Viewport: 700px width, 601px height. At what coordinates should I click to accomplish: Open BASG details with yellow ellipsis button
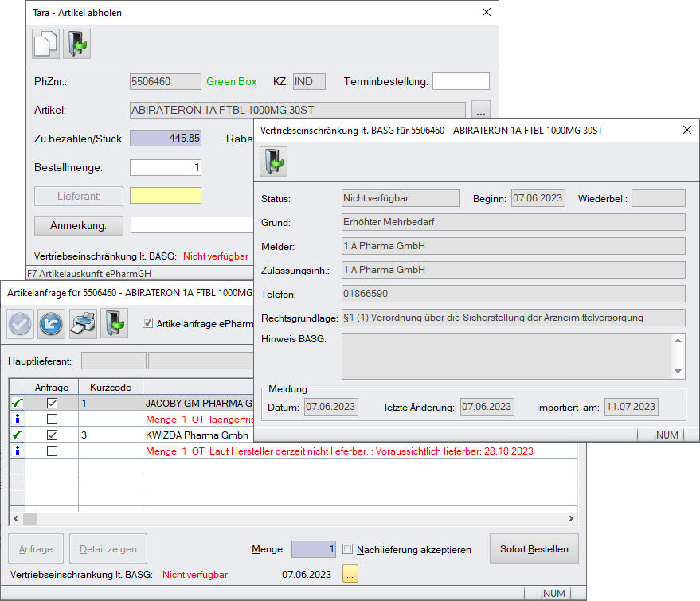351,574
